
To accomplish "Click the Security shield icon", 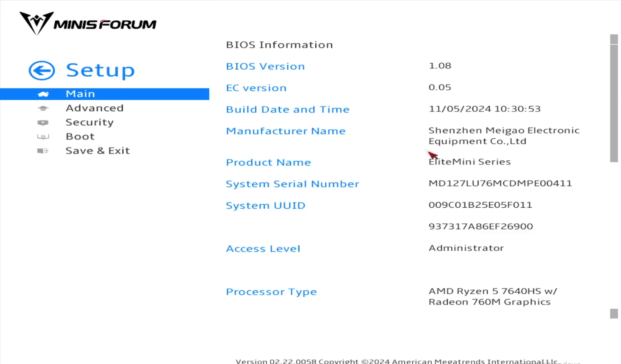I will point(43,123).
